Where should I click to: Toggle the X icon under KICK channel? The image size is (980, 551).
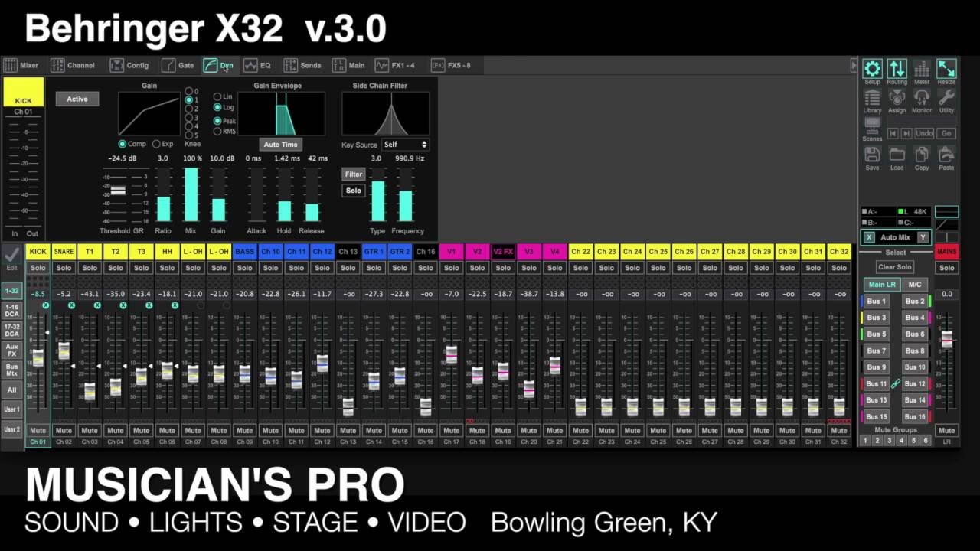pyautogui.click(x=46, y=305)
